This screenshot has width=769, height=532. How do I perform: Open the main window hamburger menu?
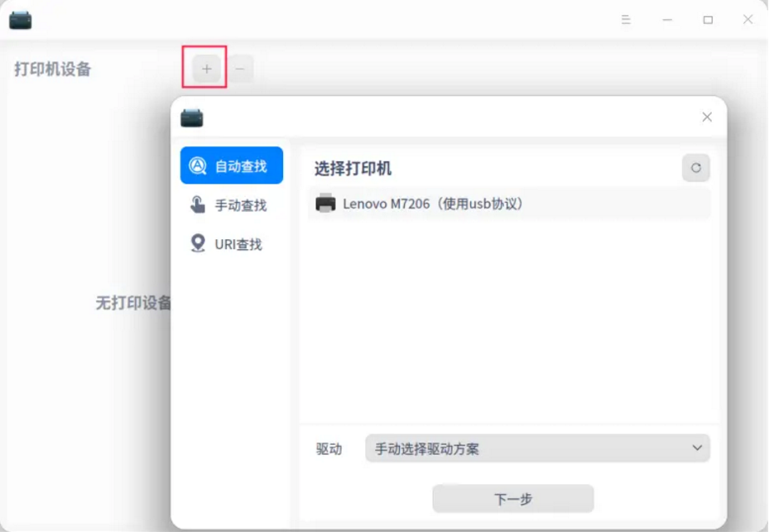pos(626,20)
